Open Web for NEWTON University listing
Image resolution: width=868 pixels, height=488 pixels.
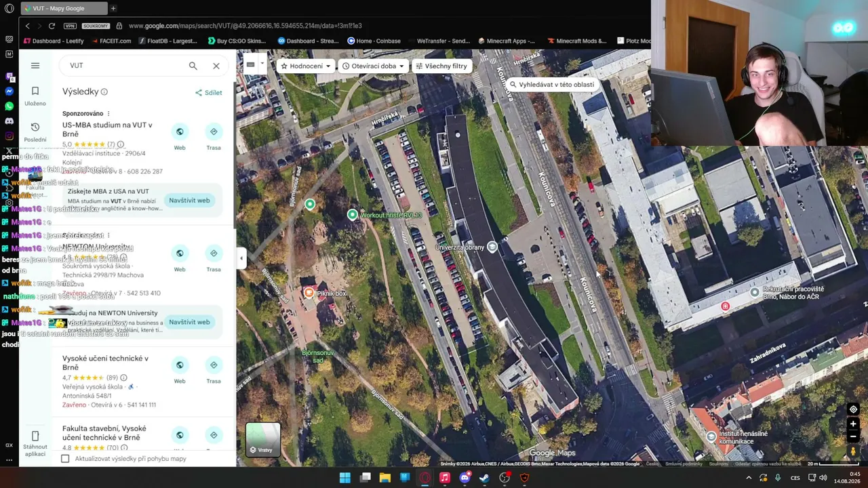180,259
